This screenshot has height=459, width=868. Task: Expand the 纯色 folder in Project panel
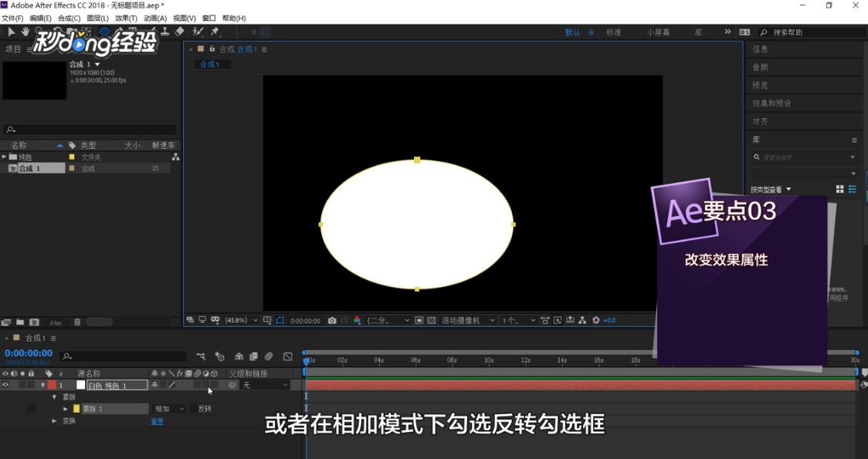point(5,157)
